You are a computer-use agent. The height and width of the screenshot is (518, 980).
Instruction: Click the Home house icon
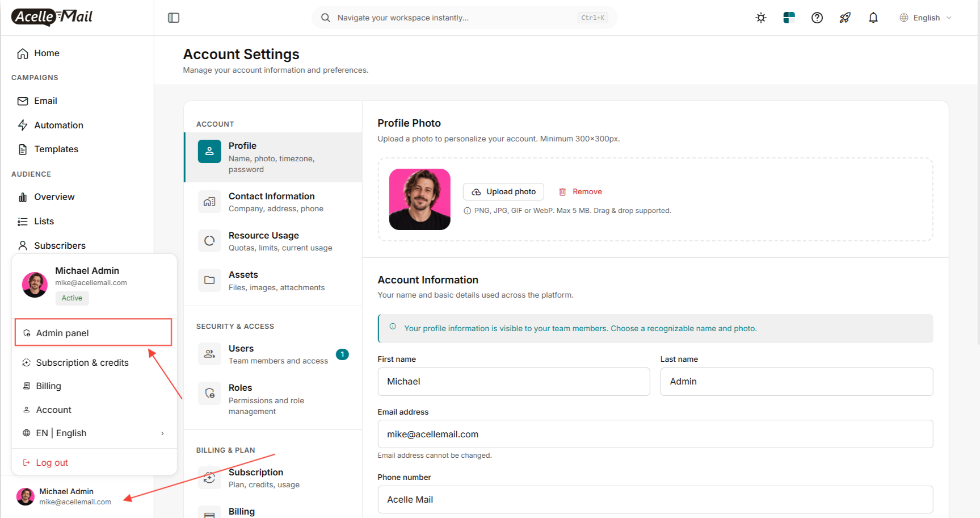[23, 53]
